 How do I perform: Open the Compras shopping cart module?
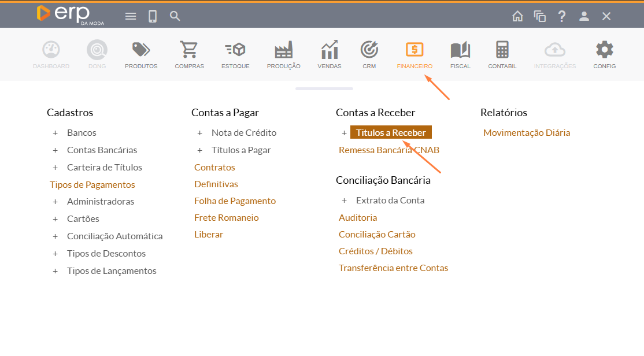pos(189,54)
